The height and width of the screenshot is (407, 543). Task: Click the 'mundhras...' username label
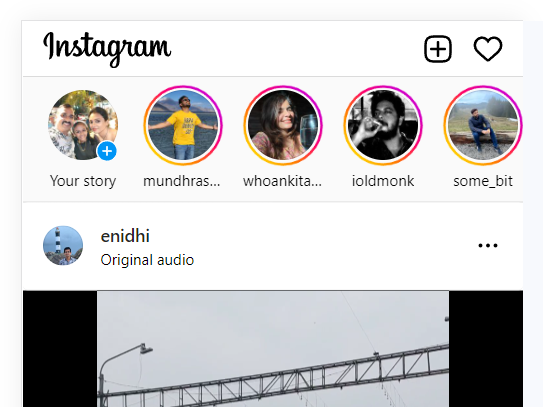coord(182,181)
